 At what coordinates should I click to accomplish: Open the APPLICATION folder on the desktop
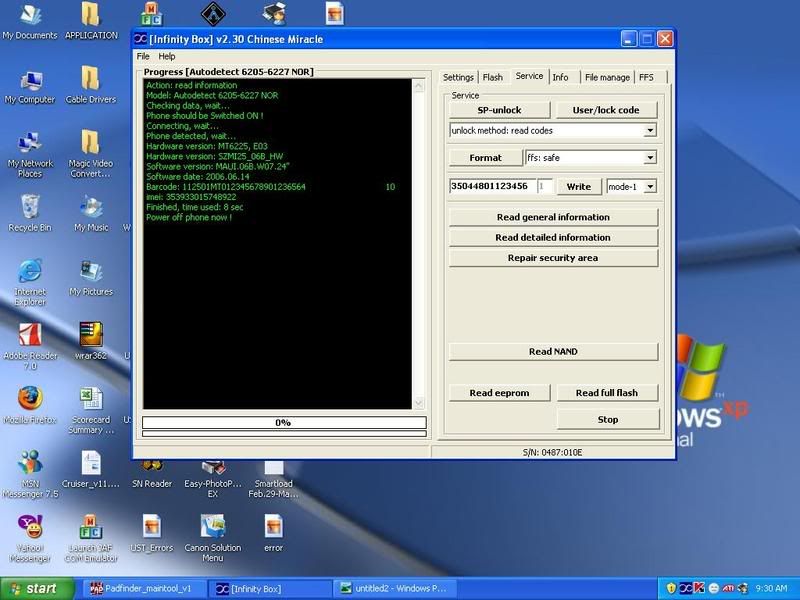coord(91,20)
